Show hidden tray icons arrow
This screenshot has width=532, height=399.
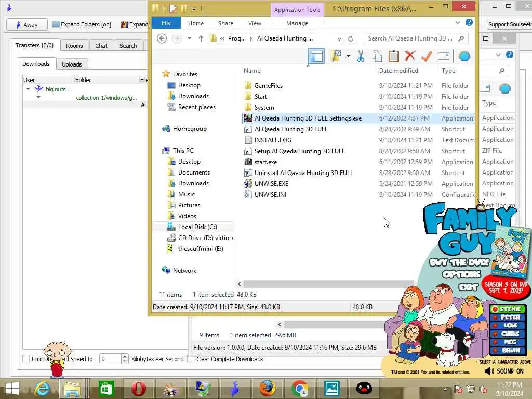(445, 389)
